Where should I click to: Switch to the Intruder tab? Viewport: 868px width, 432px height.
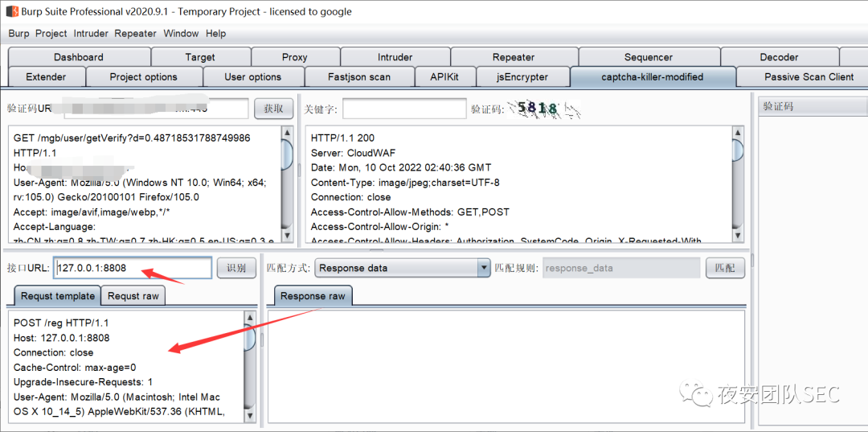(395, 57)
